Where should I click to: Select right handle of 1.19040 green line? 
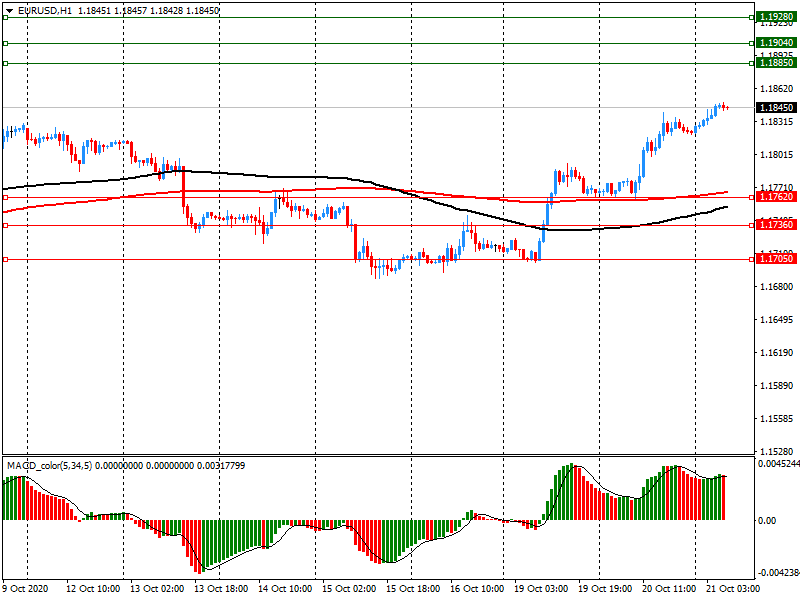[x=752, y=43]
